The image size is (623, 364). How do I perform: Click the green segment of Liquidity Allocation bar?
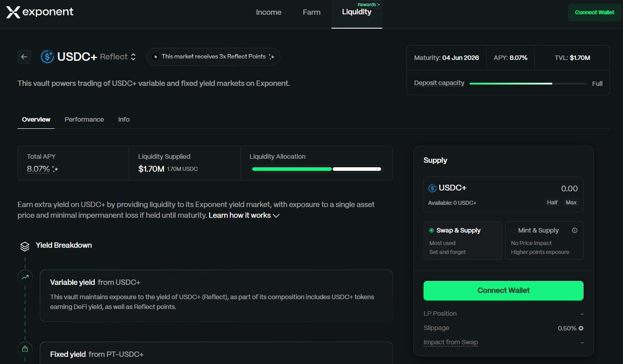[x=291, y=169]
